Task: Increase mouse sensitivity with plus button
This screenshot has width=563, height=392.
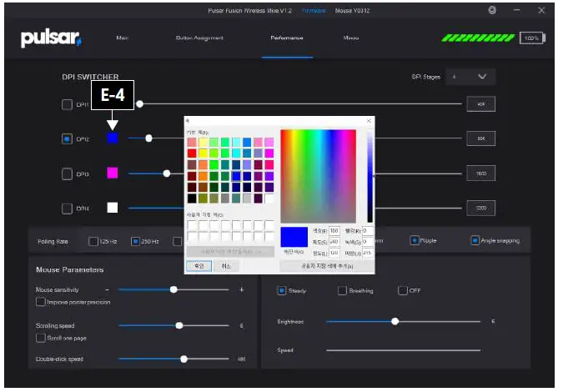Action: pos(242,289)
